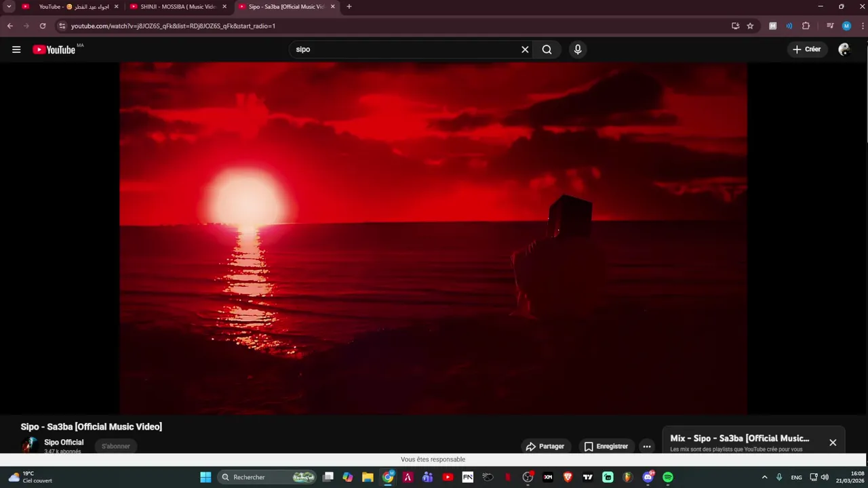Open Brave browser from the taskbar
Screen dimensions: 868x488
click(568, 477)
